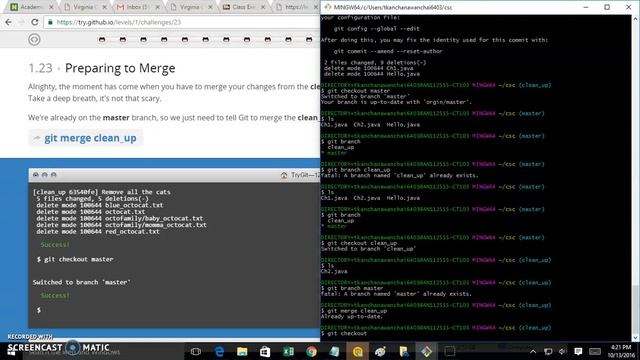Click 'git config --global --edit' in MINGW64
Screen dimensions: 640x360
tap(376, 29)
